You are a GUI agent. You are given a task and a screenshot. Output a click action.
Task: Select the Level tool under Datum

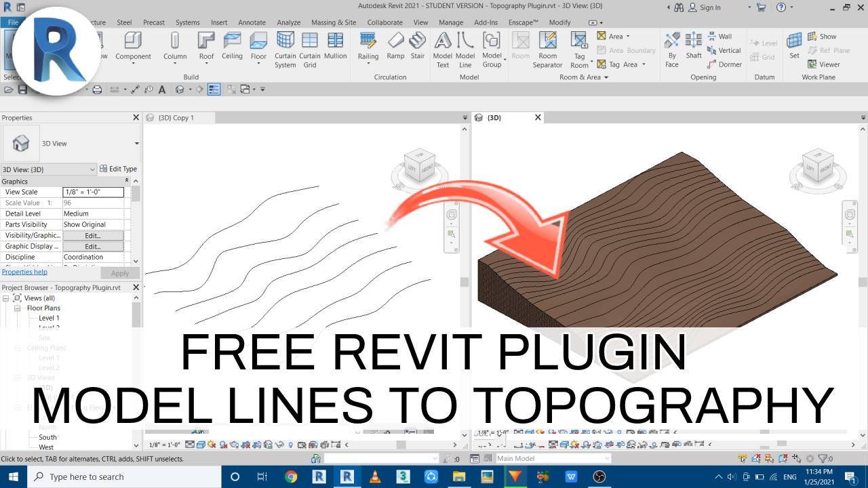[x=764, y=43]
